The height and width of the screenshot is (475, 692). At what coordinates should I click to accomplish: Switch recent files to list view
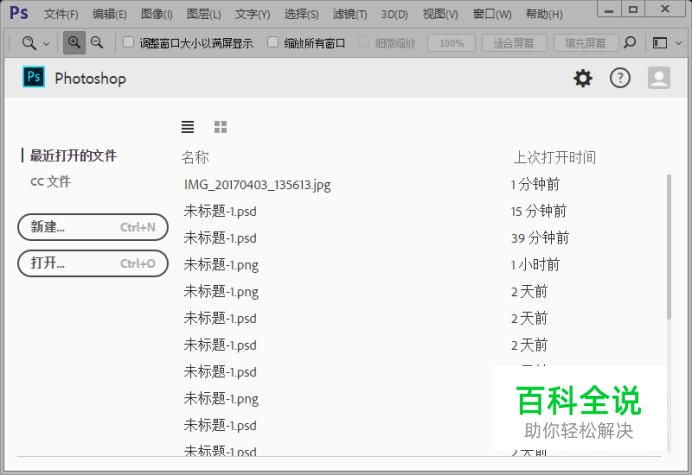188,127
